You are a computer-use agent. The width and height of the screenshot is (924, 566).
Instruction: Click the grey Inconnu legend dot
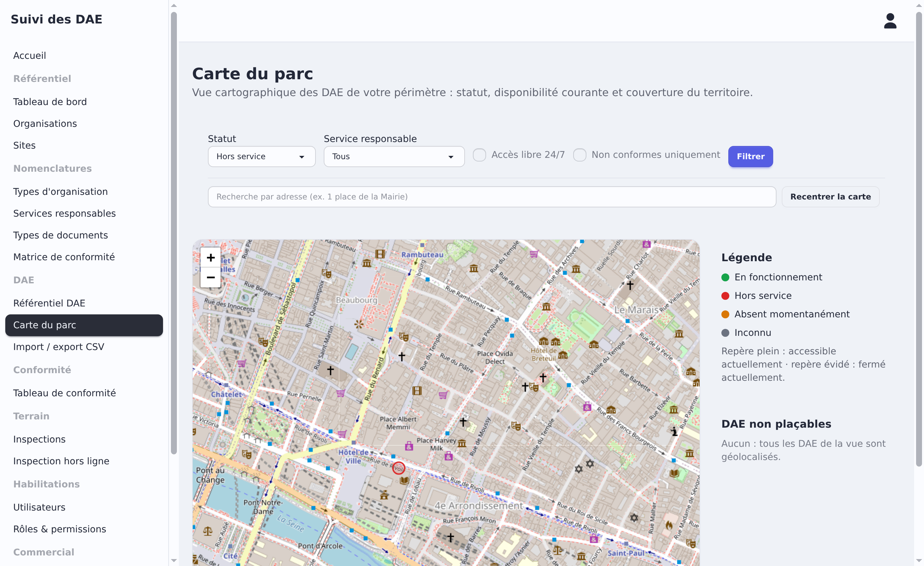click(x=725, y=333)
